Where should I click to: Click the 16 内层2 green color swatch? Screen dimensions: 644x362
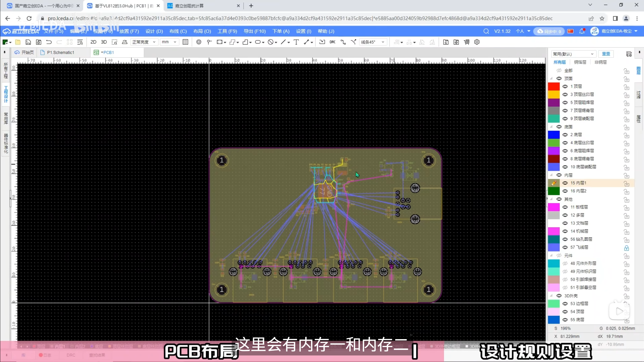pos(554,191)
